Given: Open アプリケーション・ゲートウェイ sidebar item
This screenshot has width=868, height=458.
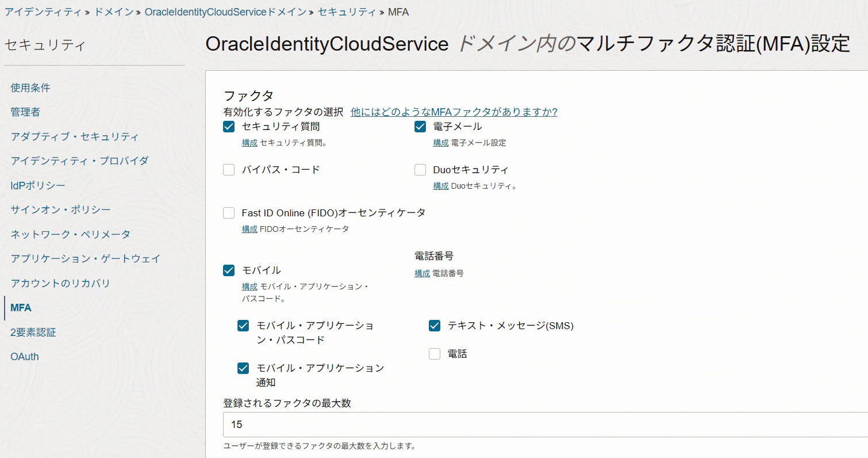Looking at the screenshot, I should pos(86,259).
